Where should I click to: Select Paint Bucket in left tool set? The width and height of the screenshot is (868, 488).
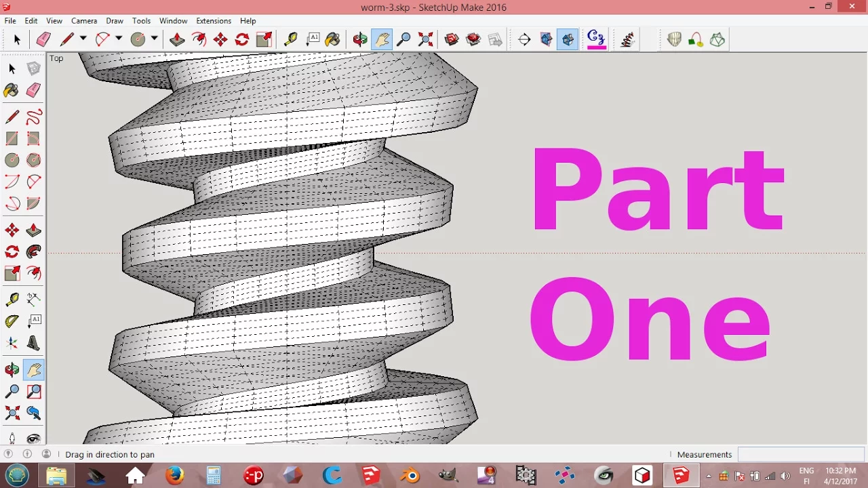[12, 90]
